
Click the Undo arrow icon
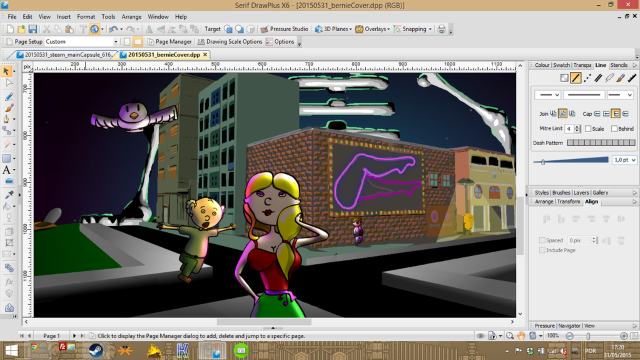tap(113, 29)
